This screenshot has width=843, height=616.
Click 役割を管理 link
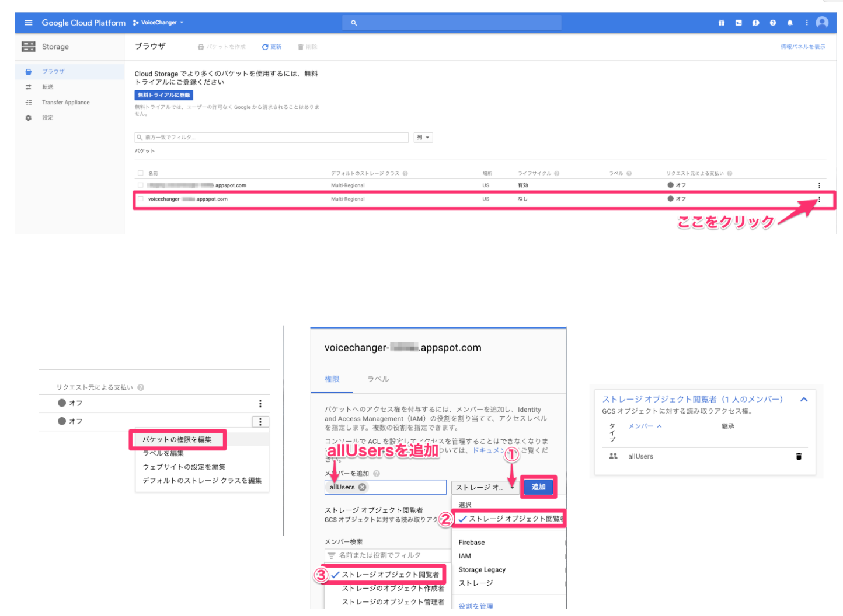pyautogui.click(x=476, y=606)
